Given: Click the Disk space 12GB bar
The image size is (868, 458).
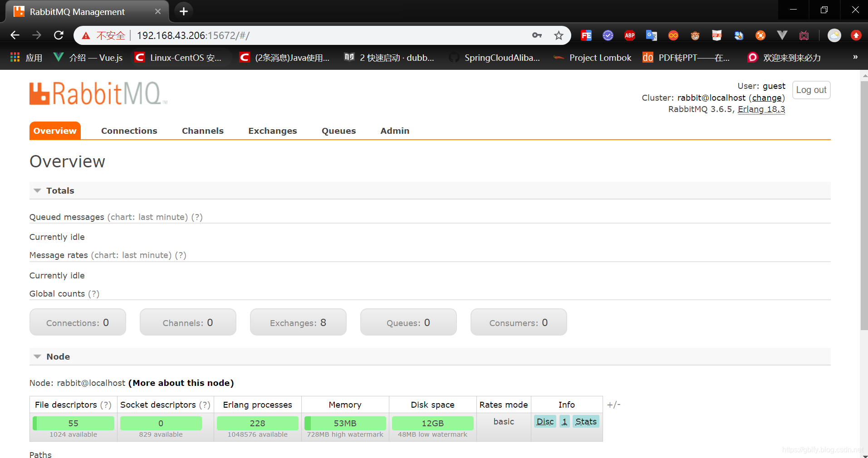Looking at the screenshot, I should click(x=432, y=423).
